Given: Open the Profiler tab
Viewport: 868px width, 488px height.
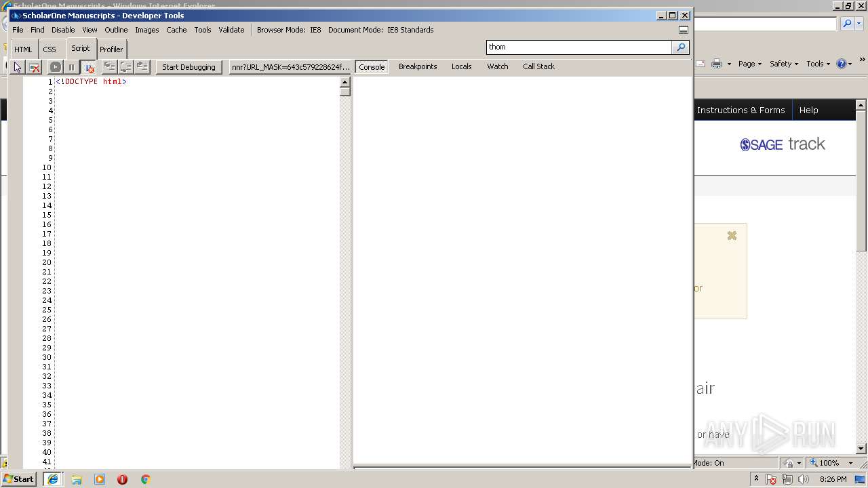Looking at the screenshot, I should [111, 49].
